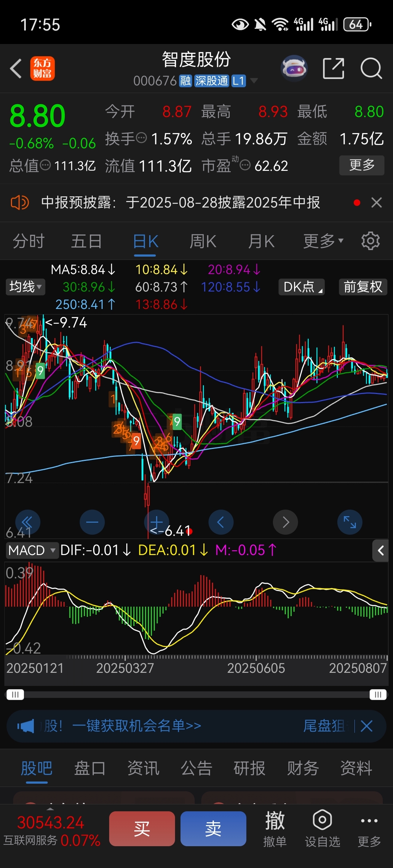This screenshot has width=393, height=868.
Task: Select the 日K chart tab
Action: 146,241
